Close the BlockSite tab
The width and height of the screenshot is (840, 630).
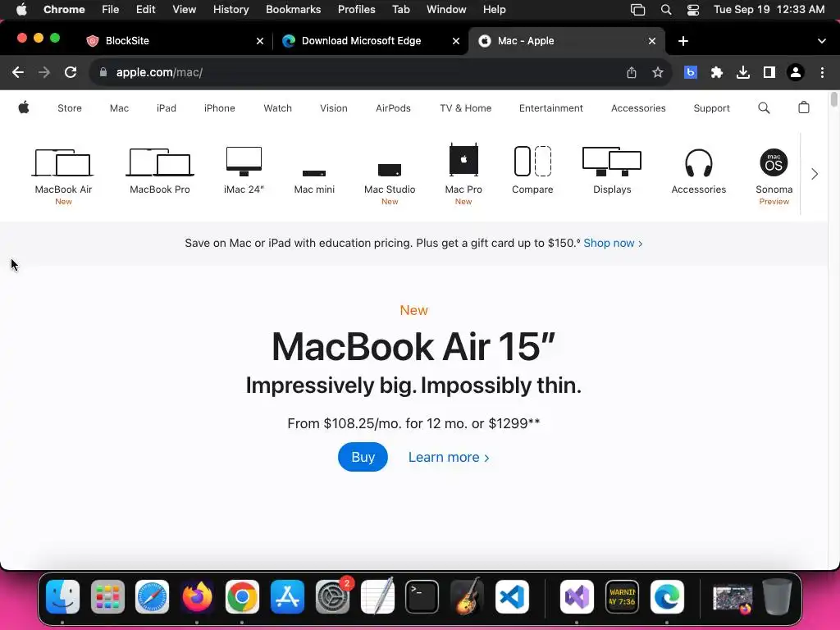point(260,41)
